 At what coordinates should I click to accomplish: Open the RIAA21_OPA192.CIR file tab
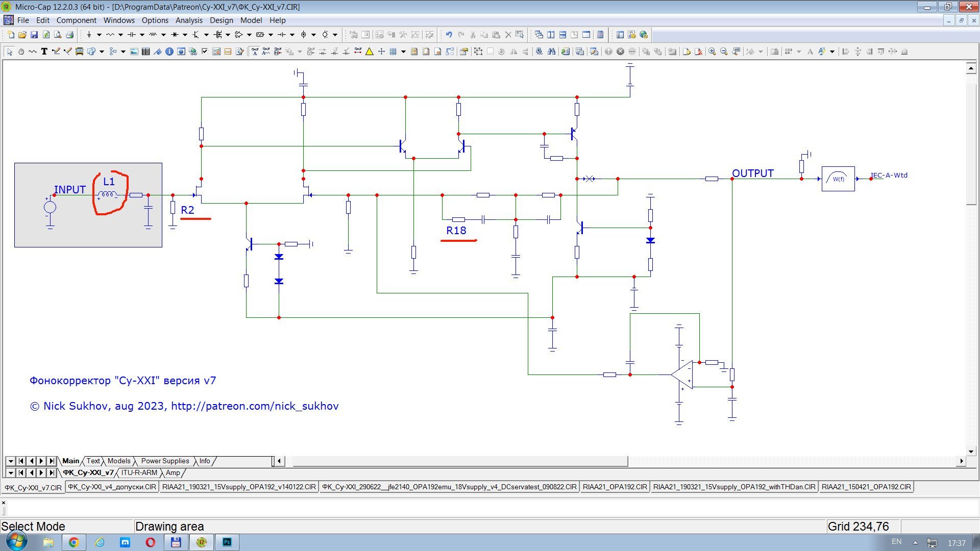coord(615,487)
